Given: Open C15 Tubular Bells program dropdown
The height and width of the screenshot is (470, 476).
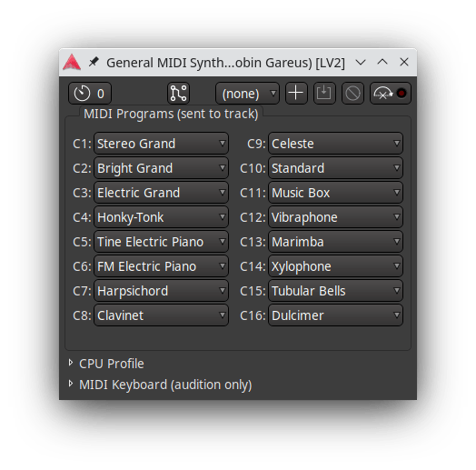Looking at the screenshot, I should tap(336, 291).
